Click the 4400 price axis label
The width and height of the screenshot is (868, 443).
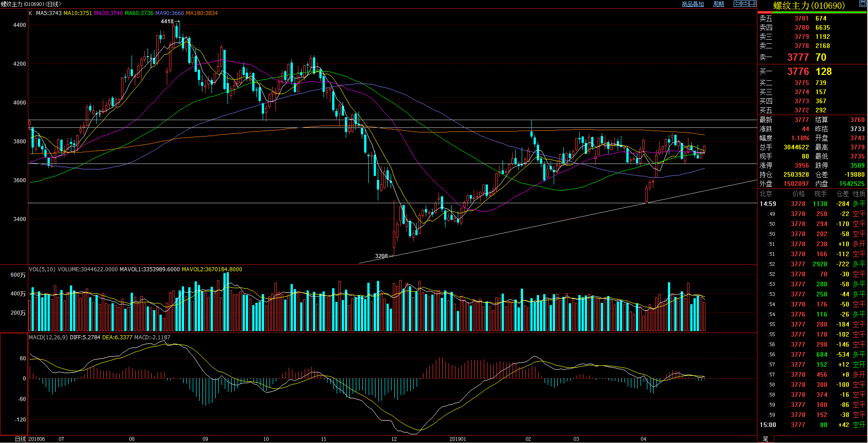[20, 26]
